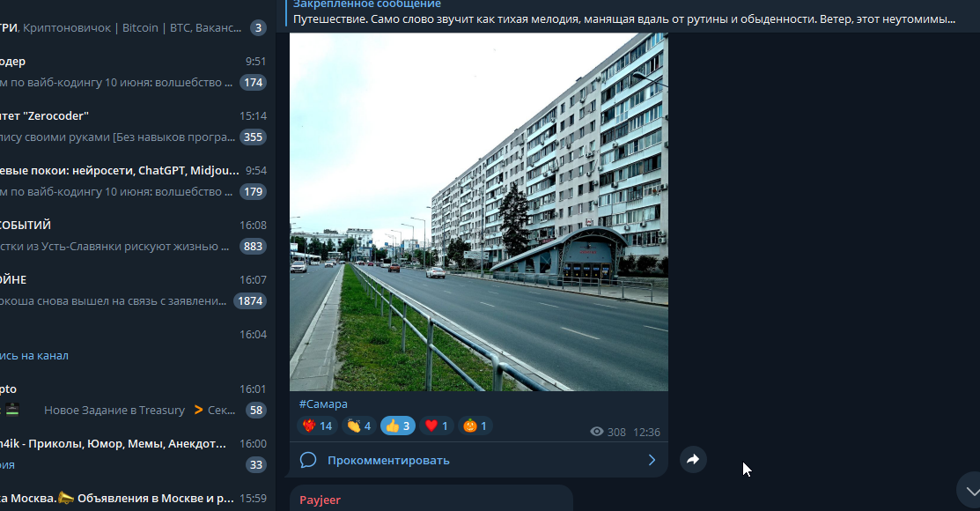Toggle the strawberry heart reaction with 14

[318, 426]
